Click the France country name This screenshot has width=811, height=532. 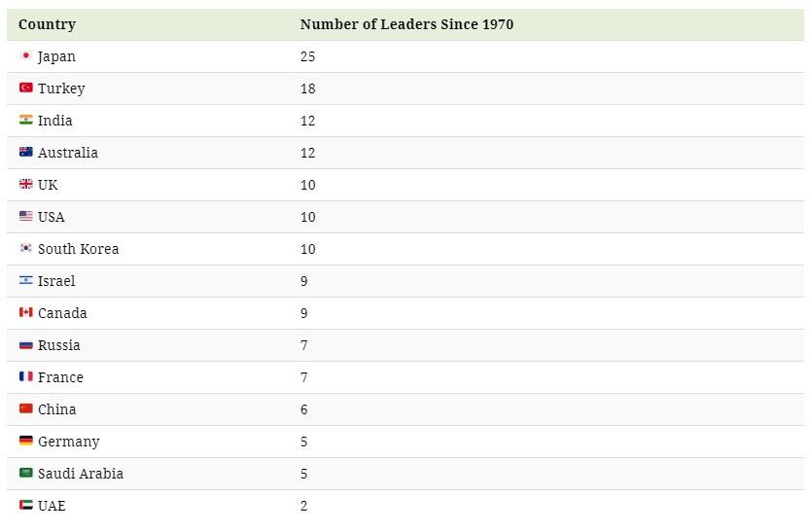60,377
